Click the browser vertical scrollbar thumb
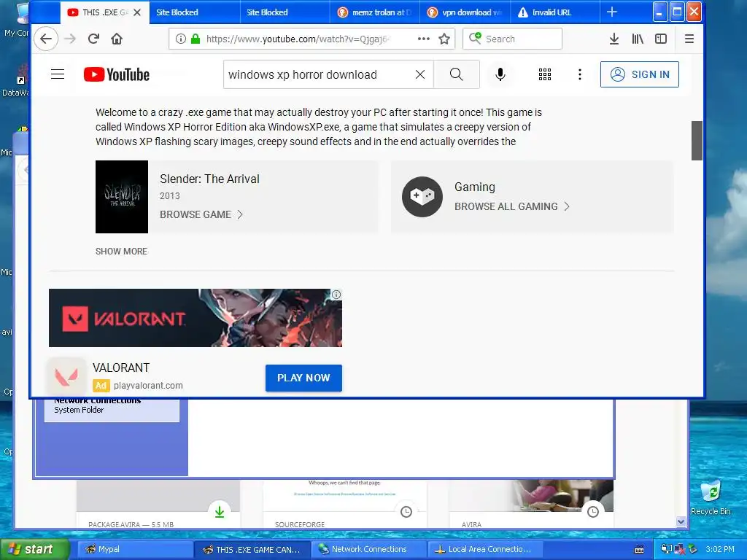The width and height of the screenshot is (747, 560). [x=697, y=141]
